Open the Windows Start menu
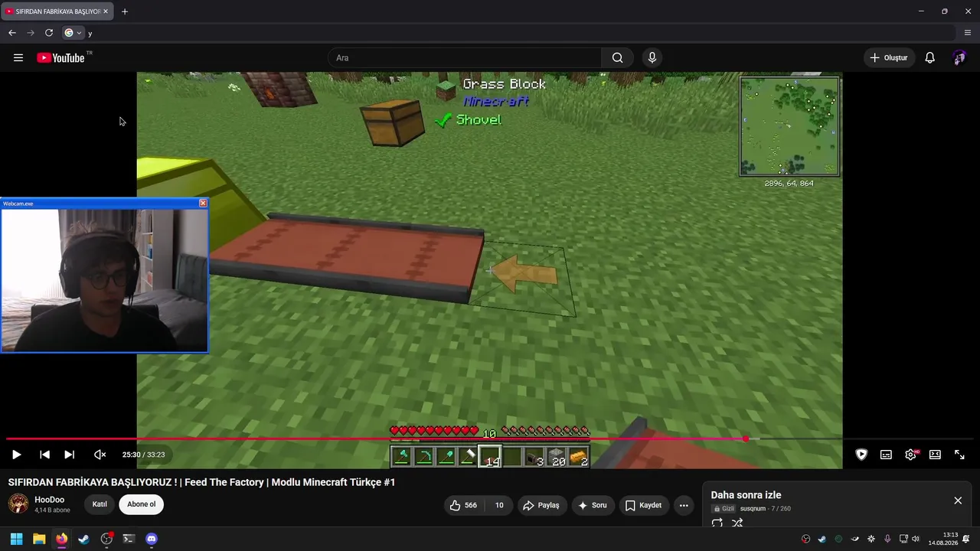This screenshot has height=551, width=980. tap(16, 539)
